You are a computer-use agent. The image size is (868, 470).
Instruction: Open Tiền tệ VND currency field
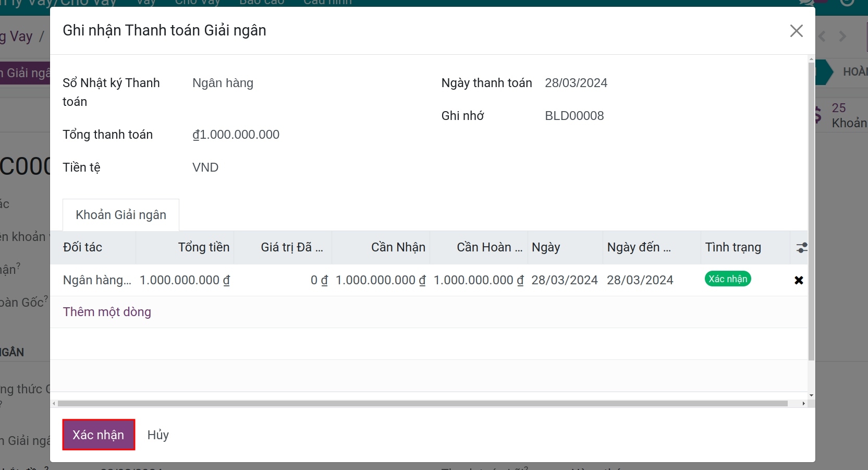[205, 167]
